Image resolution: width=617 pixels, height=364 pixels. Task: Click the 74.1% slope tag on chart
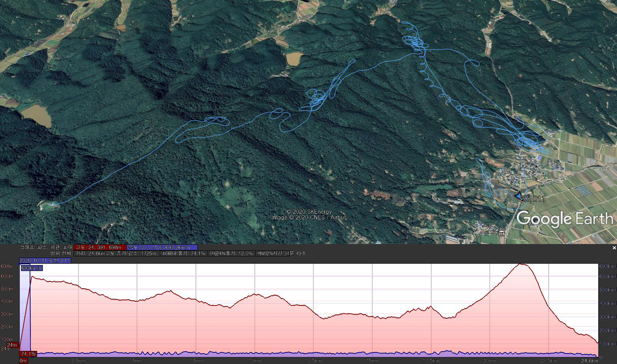click(28, 354)
